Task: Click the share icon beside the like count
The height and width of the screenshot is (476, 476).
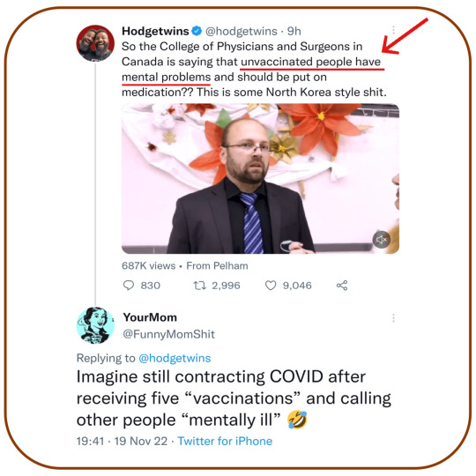Action: 342,286
